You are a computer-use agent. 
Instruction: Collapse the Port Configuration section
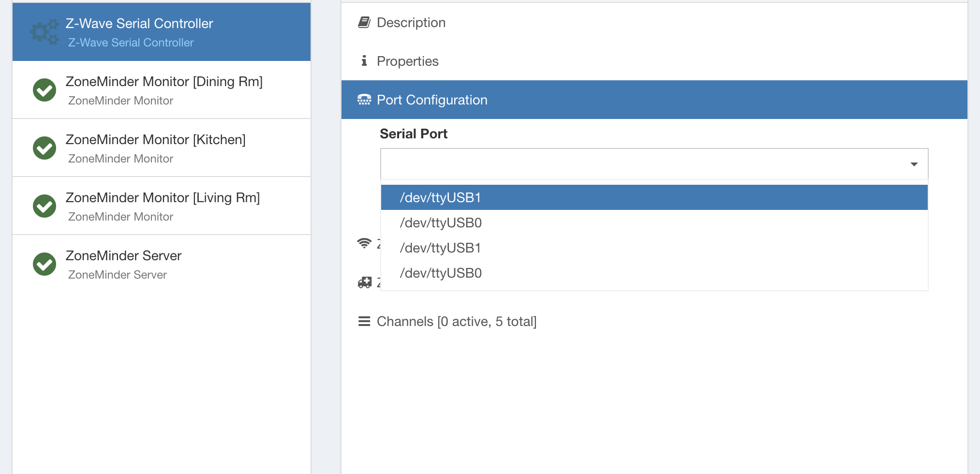tap(432, 100)
